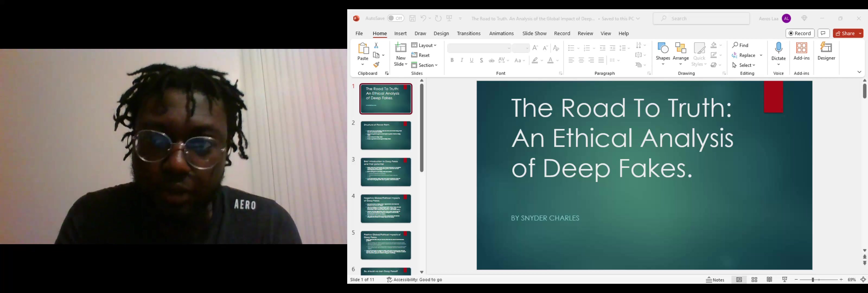Expand the Layout options

424,45
